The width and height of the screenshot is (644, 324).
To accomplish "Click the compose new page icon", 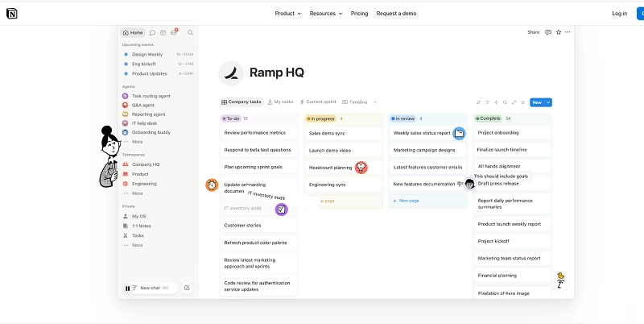I will [x=187, y=288].
